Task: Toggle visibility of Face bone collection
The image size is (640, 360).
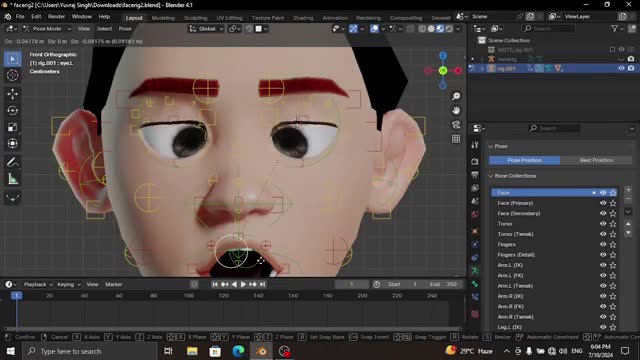Action: pos(603,193)
